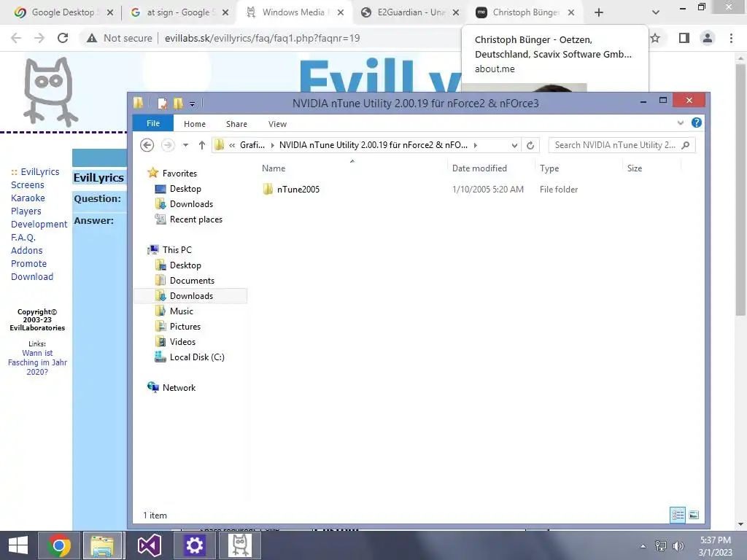The height and width of the screenshot is (560, 747).
Task: Open EvilLyrics owl icon in taskbar
Action: point(240,545)
